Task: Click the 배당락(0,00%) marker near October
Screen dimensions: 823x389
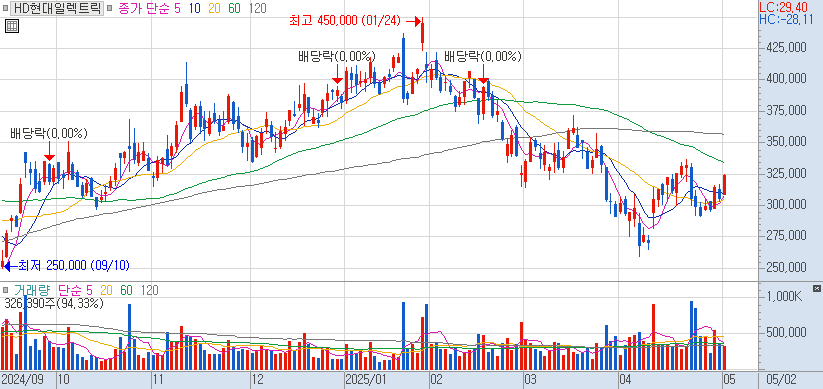Action: (49, 134)
